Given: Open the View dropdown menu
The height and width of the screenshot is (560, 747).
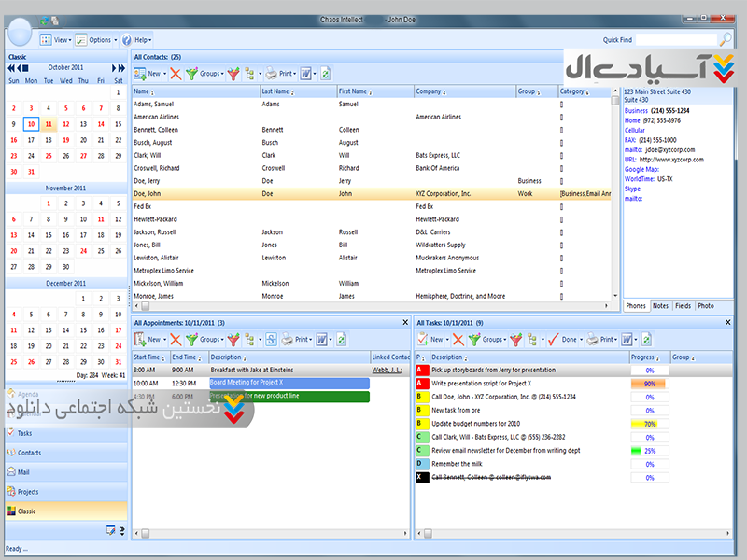Looking at the screenshot, I should click(56, 40).
